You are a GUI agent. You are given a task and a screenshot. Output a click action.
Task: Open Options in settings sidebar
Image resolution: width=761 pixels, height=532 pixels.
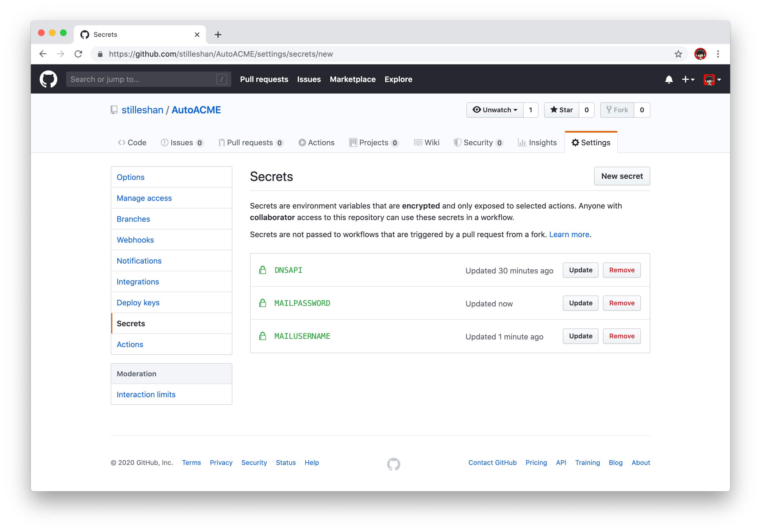coord(171,177)
